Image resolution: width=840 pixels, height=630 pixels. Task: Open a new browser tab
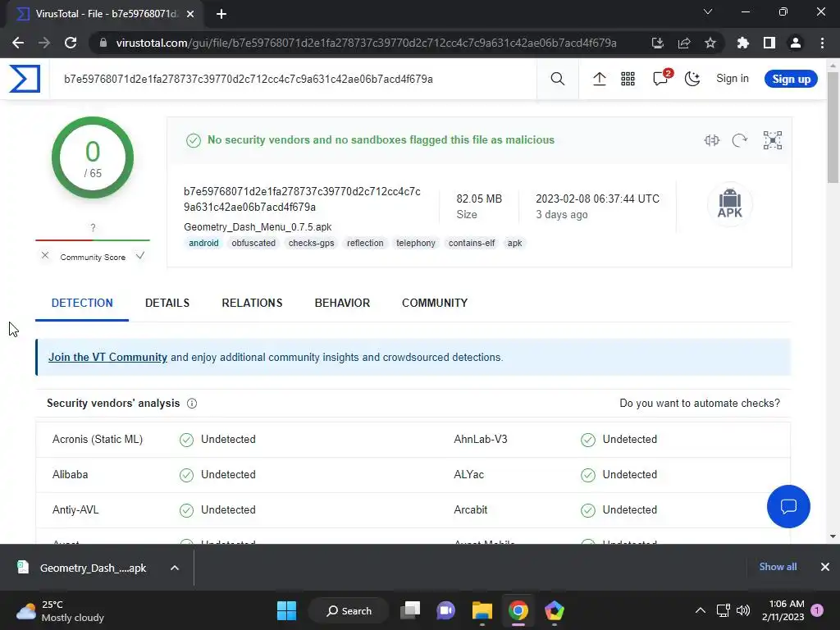(221, 14)
